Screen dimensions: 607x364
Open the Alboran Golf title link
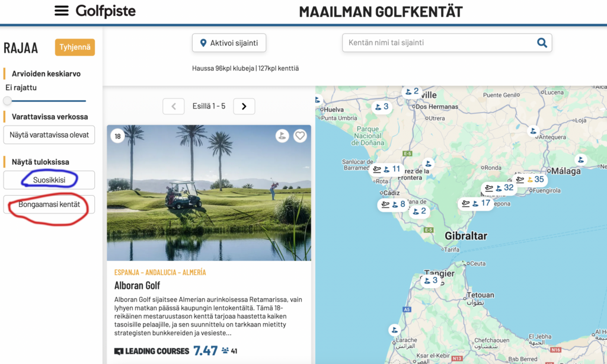[137, 285]
